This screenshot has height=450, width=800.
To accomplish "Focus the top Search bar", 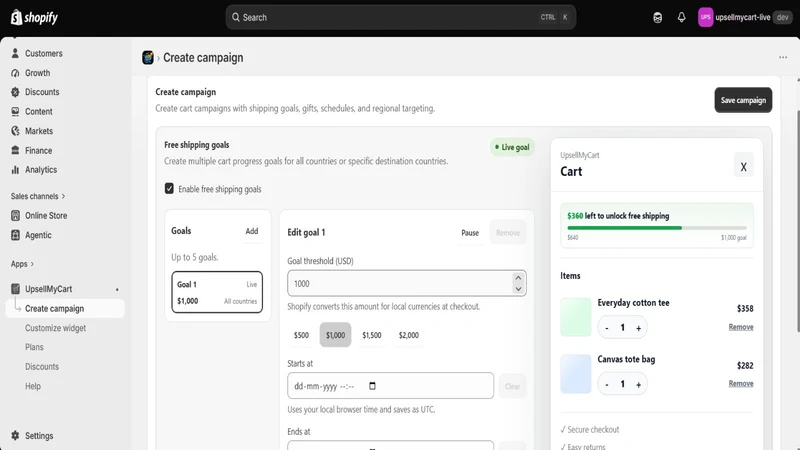I will (x=401, y=17).
